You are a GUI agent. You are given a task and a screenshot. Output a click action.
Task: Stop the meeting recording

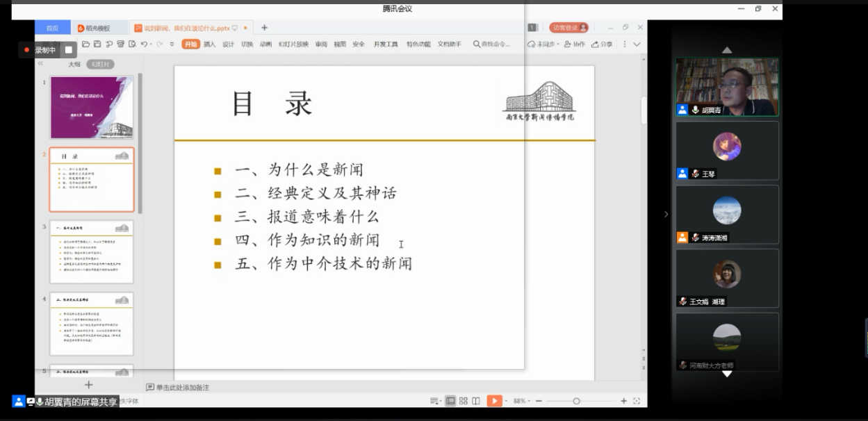[68, 50]
